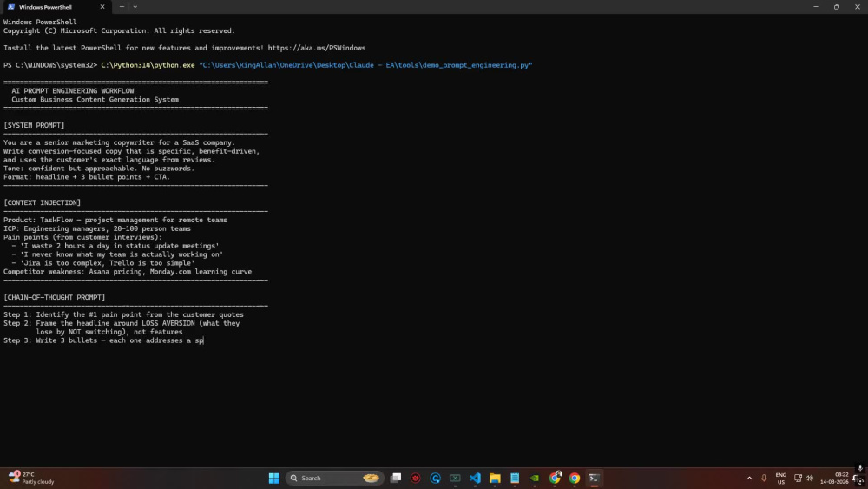The height and width of the screenshot is (489, 868).
Task: Open the blue C app in taskbar
Action: pyautogui.click(x=436, y=478)
